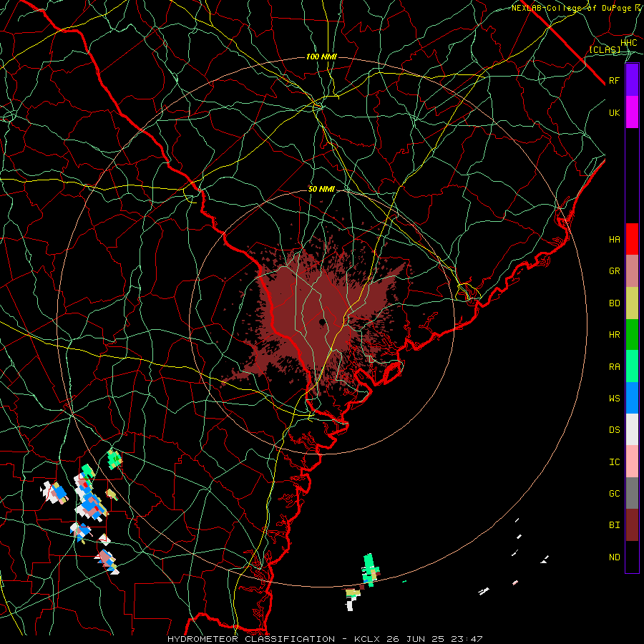Click the black radar site dot in the echo center

click(323, 323)
